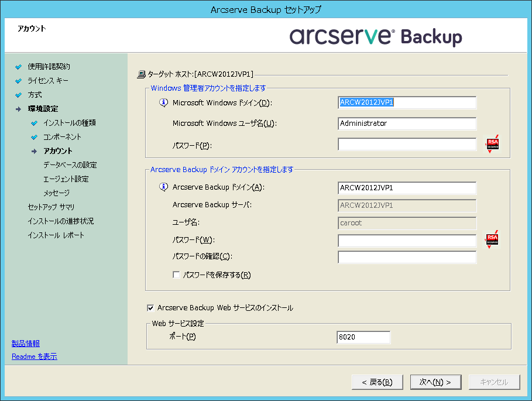Select インストール レポート step
Viewport: 532px width, 401px height.
pos(56,235)
